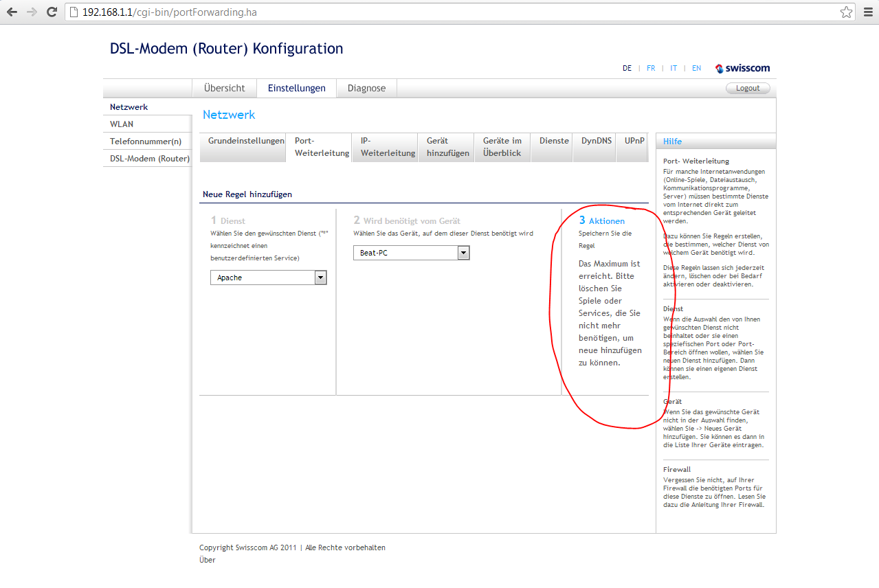Open the Dienst dropdown showing Apache
Screen dimensions: 879x588
[268, 278]
